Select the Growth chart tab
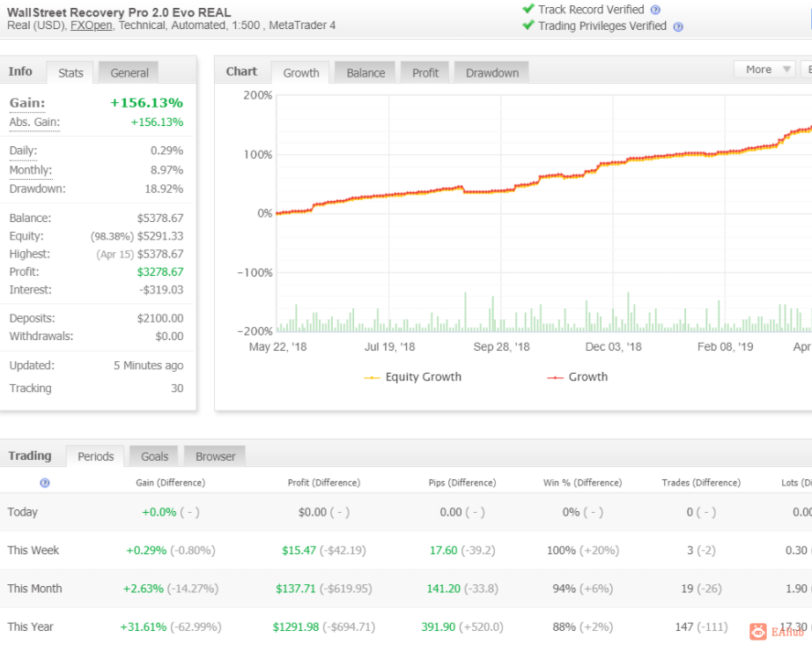This screenshot has height=645, width=812. pyautogui.click(x=301, y=73)
